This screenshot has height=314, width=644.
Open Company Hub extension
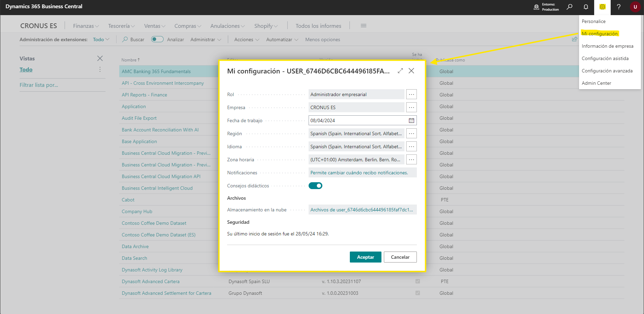click(x=137, y=211)
